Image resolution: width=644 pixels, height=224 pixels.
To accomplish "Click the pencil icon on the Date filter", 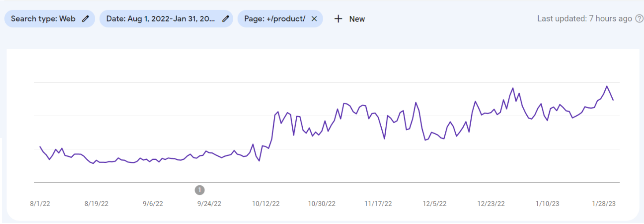I will pos(226,19).
